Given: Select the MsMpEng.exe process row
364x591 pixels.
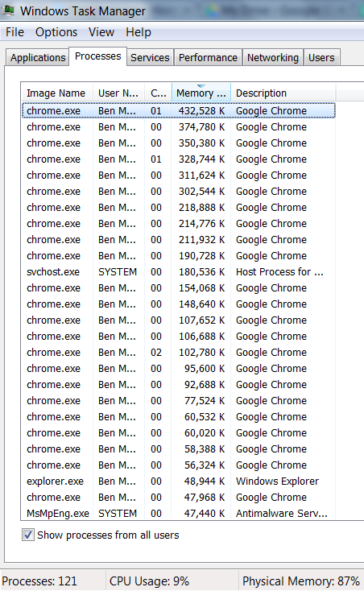Looking at the screenshot, I should [x=178, y=514].
